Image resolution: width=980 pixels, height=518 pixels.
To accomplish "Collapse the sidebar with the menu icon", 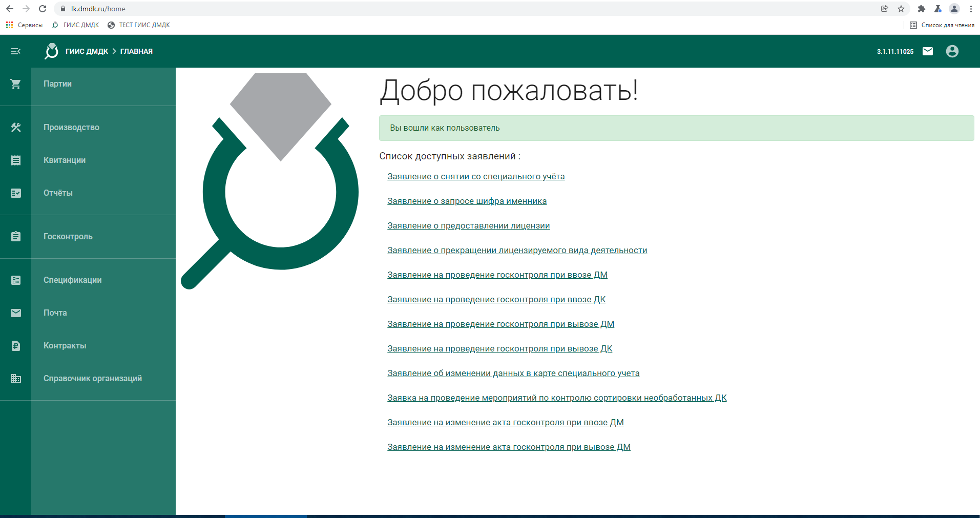I will click(16, 51).
